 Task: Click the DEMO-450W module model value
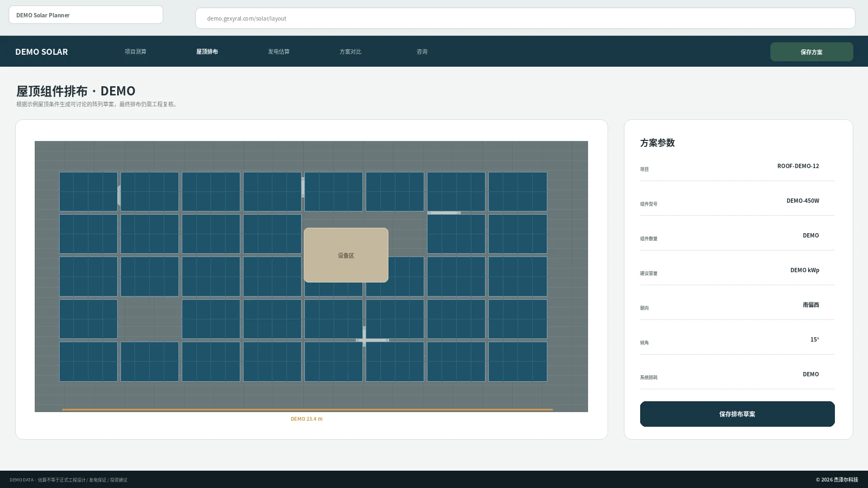click(803, 201)
